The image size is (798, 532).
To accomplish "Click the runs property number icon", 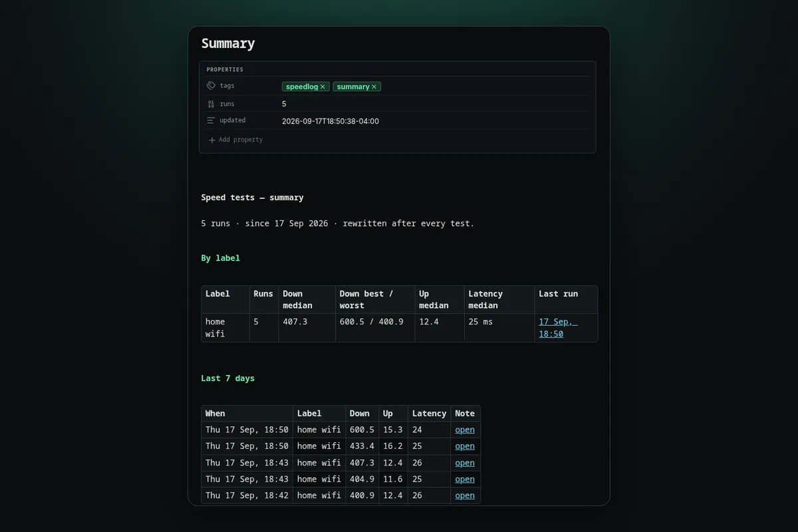I will click(211, 104).
